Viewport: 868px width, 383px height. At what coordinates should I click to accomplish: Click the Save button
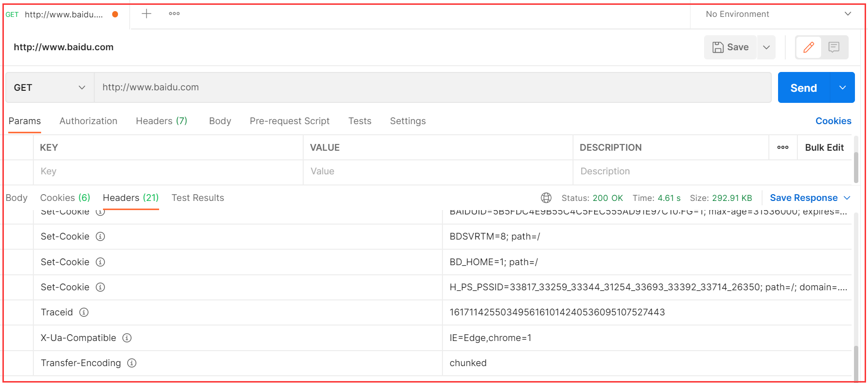click(x=730, y=47)
